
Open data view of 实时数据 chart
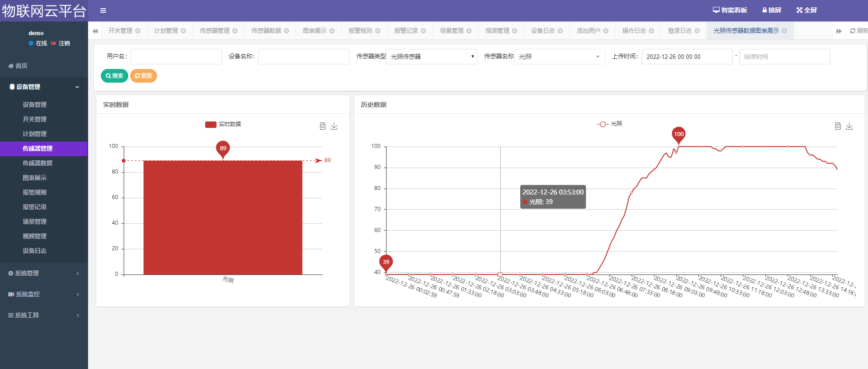click(323, 126)
